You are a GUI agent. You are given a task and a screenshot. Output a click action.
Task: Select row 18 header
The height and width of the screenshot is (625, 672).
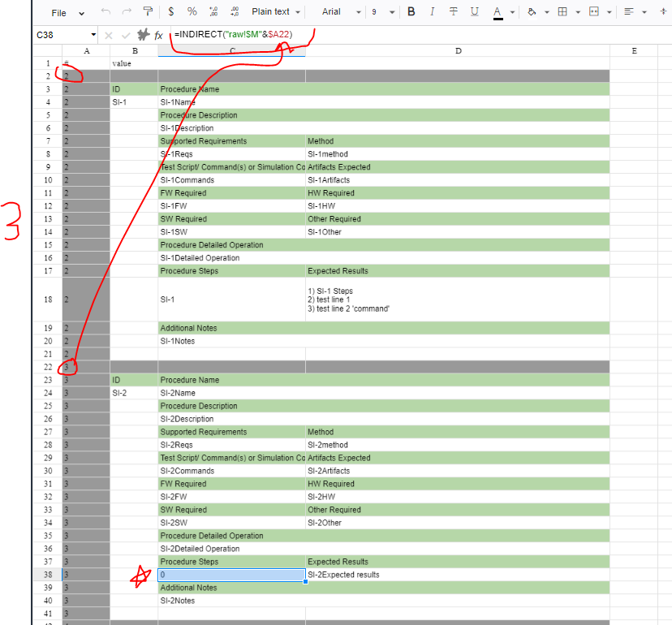(x=48, y=300)
